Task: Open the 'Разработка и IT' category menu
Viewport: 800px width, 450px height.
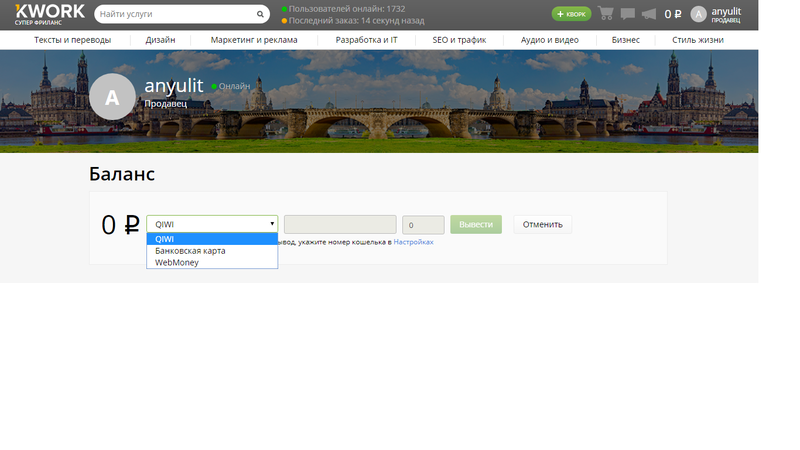Action: [366, 40]
